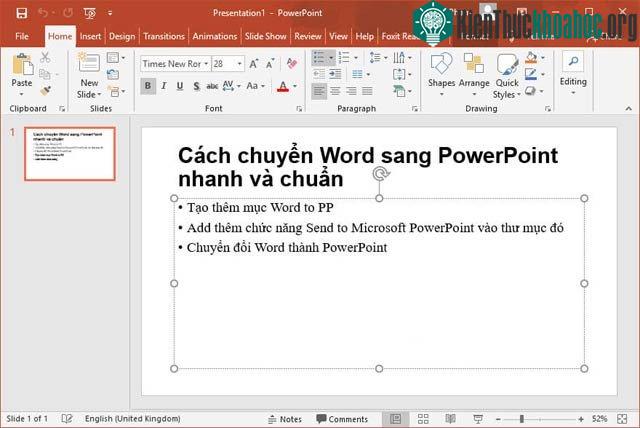
Task: Open the Section dropdown in Slides group
Action: (x=116, y=91)
